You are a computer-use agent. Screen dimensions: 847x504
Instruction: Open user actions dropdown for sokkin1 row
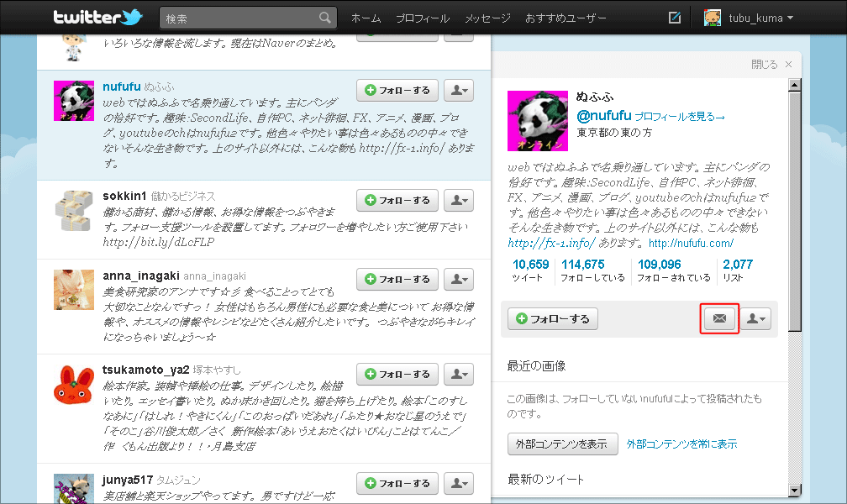tap(459, 201)
